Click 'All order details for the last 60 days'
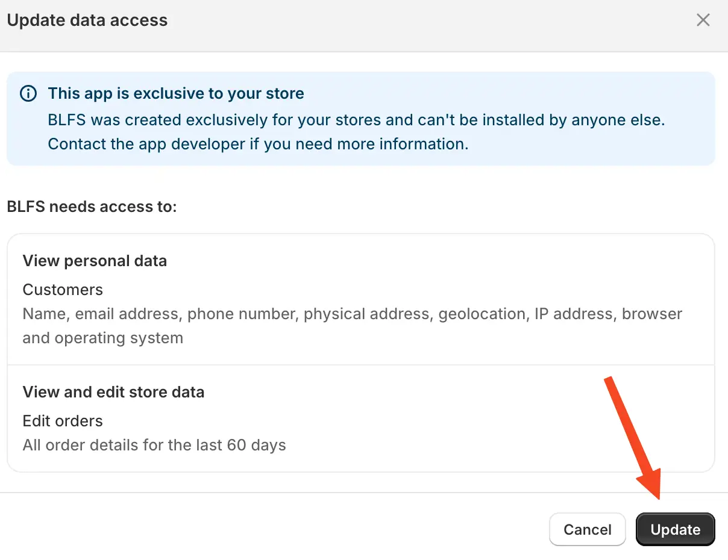Viewport: 728px width, 560px height. (154, 445)
